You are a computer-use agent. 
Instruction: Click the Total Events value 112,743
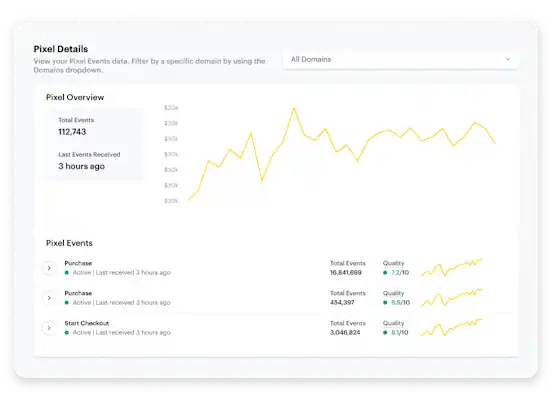click(72, 132)
